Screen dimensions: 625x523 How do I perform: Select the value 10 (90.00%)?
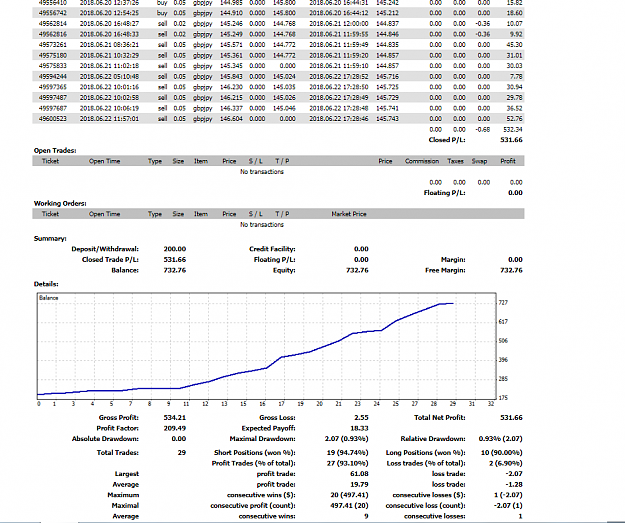[501, 453]
